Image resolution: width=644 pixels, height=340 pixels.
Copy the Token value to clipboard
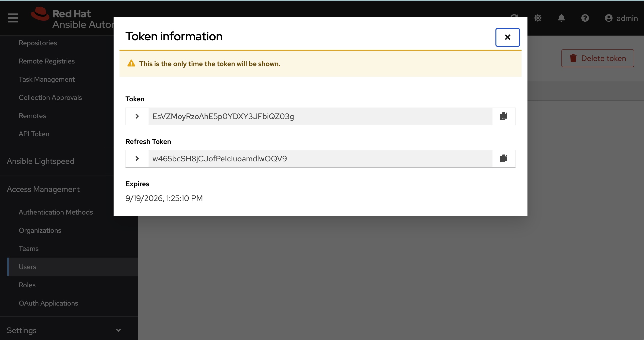coord(504,116)
